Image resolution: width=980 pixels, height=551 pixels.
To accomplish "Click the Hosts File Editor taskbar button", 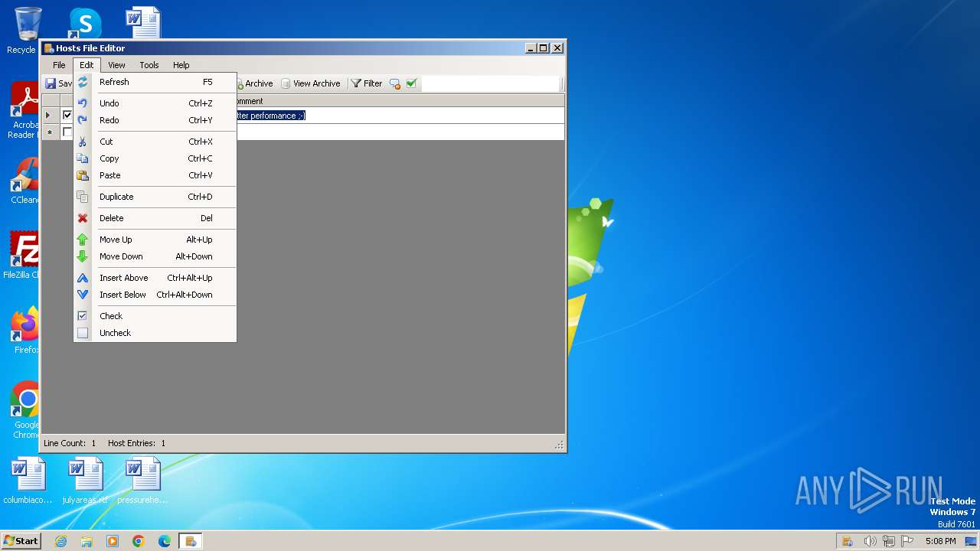I will (x=191, y=541).
